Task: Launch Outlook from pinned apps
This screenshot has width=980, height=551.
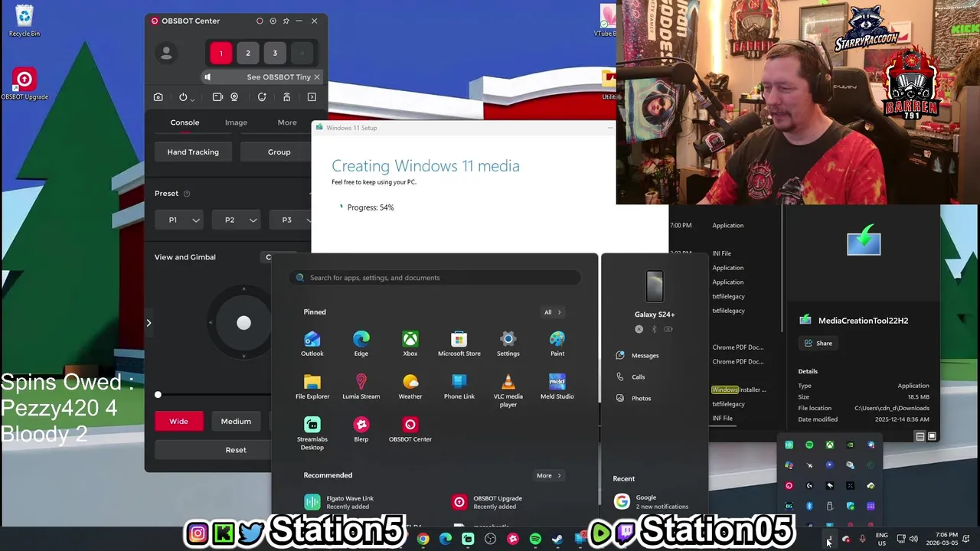Action: click(x=312, y=344)
